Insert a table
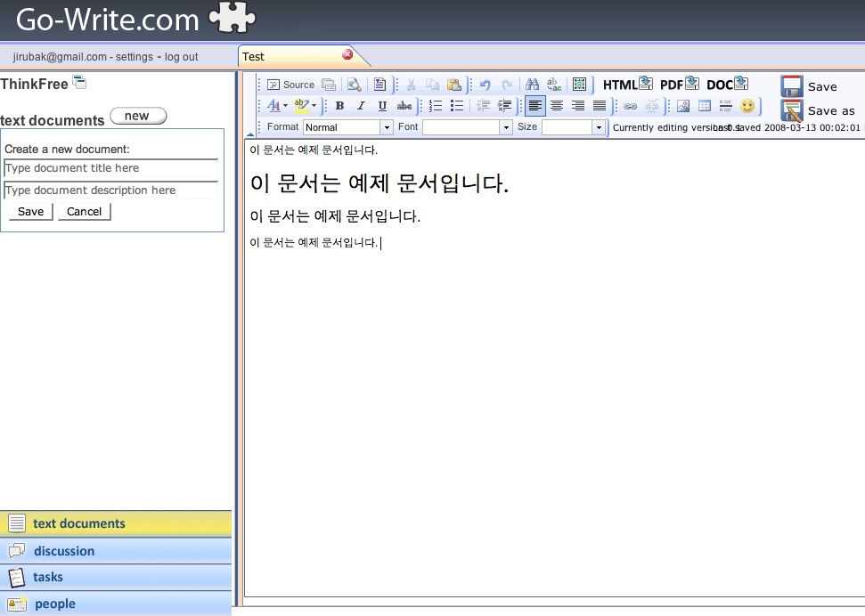 [x=705, y=106]
